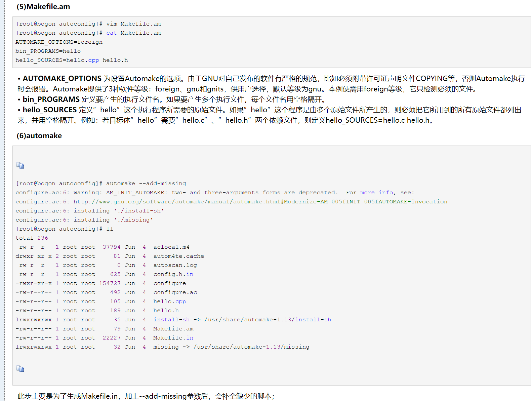The width and height of the screenshot is (532, 401).
Task: Click the word 'info' in the warning line
Action: 386,193
